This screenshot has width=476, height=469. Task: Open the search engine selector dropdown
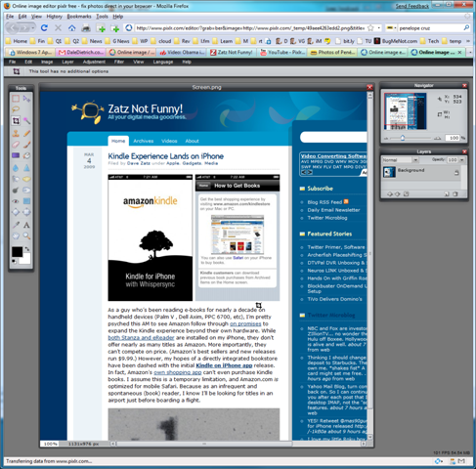tap(391, 28)
